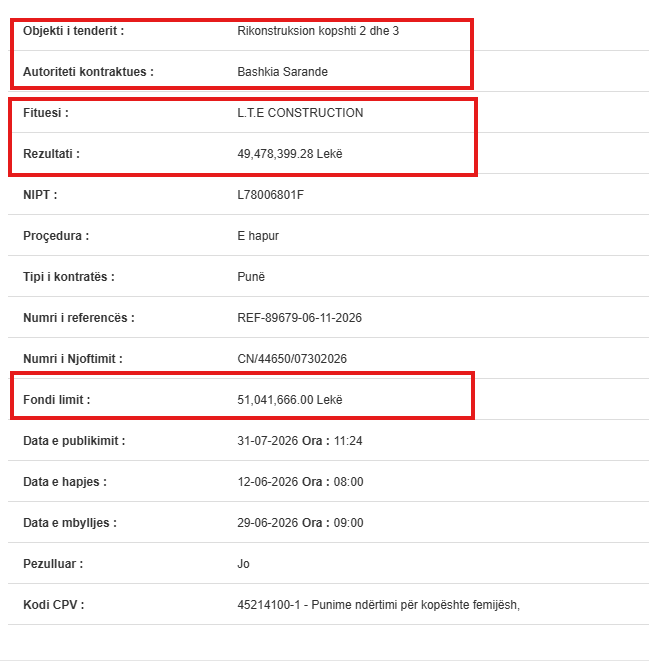Click the NIPT value L78006801F
Screen dimensions: 649x666
(271, 195)
